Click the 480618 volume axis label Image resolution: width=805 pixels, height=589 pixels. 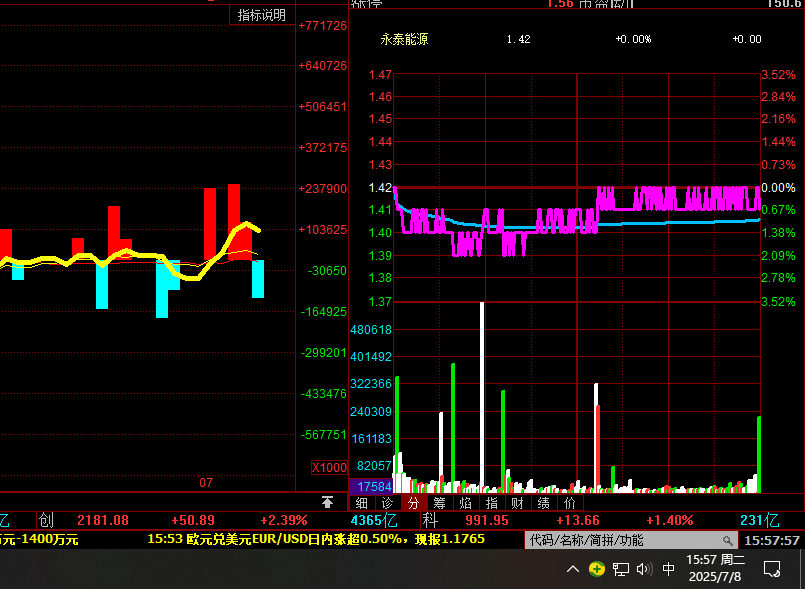click(x=371, y=330)
